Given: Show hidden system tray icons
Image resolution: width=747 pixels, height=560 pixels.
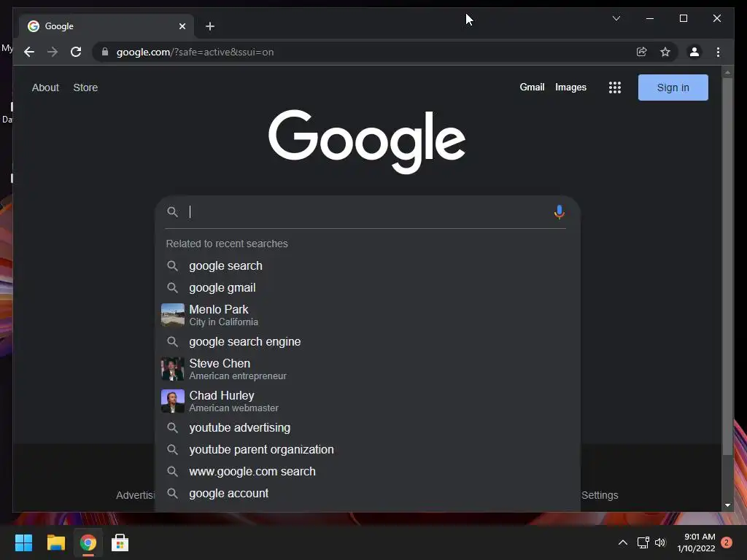Looking at the screenshot, I should pyautogui.click(x=623, y=542).
